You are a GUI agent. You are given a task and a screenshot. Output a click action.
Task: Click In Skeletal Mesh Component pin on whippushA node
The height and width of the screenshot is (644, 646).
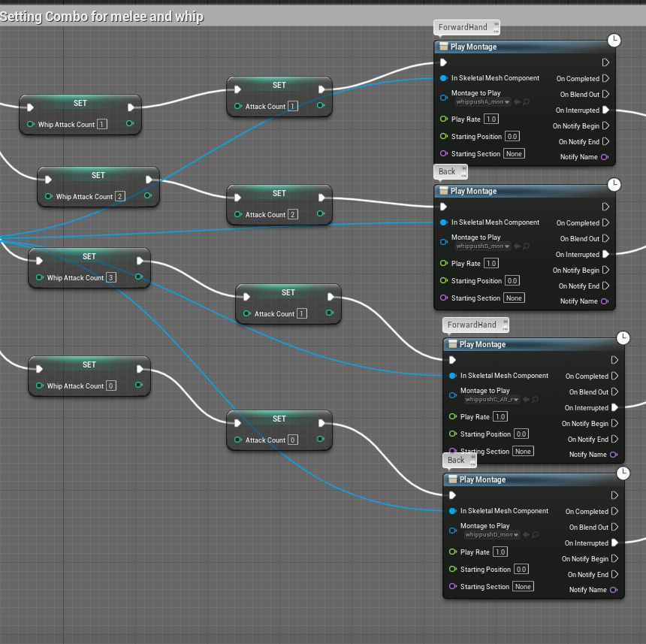click(443, 78)
